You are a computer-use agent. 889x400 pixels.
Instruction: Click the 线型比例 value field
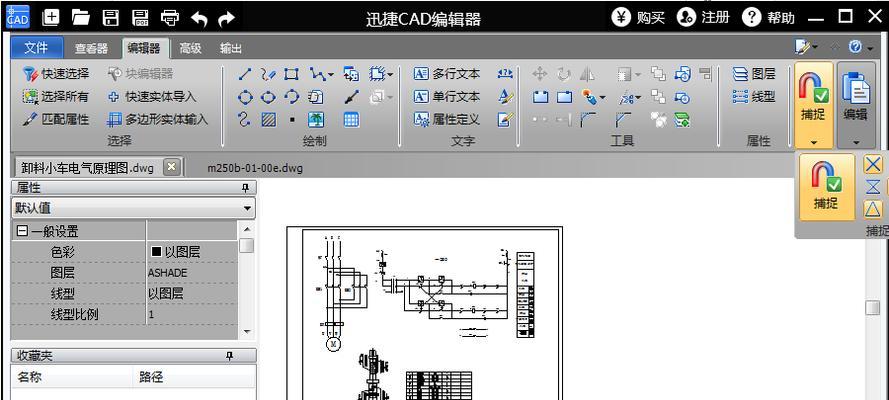tap(192, 314)
